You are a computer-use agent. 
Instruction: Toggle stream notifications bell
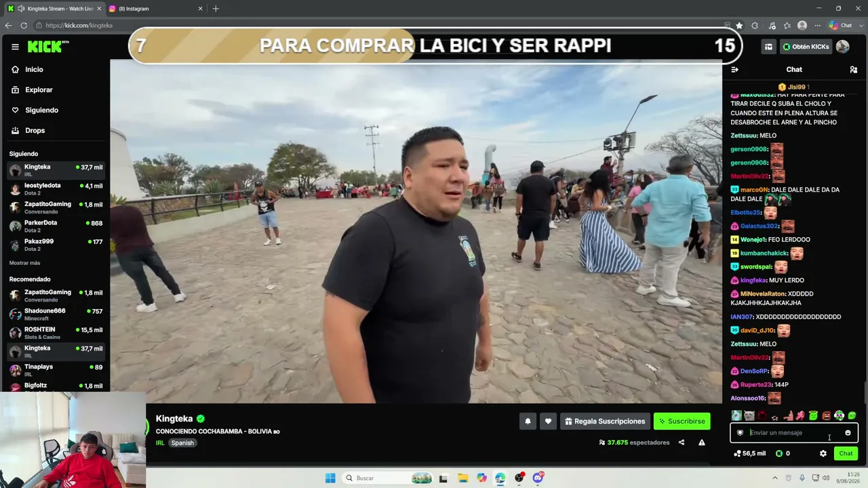[x=528, y=421]
